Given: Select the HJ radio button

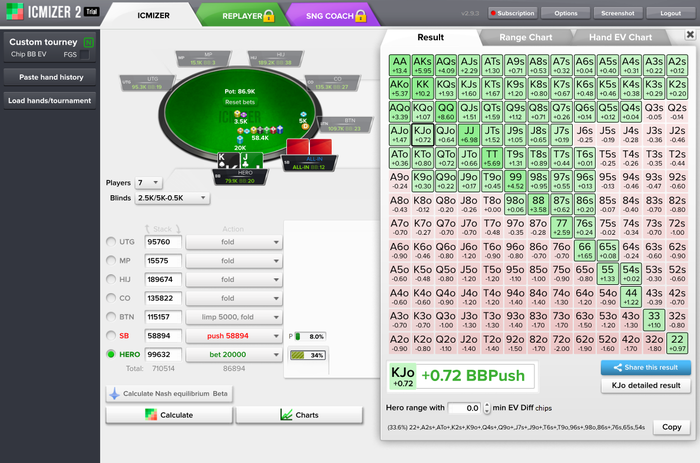Looking at the screenshot, I should tap(111, 279).
